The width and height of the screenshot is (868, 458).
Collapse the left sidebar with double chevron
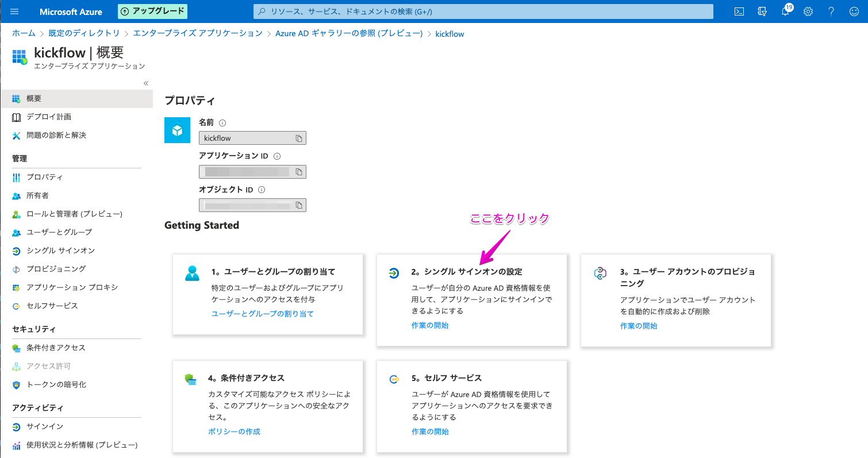[146, 83]
